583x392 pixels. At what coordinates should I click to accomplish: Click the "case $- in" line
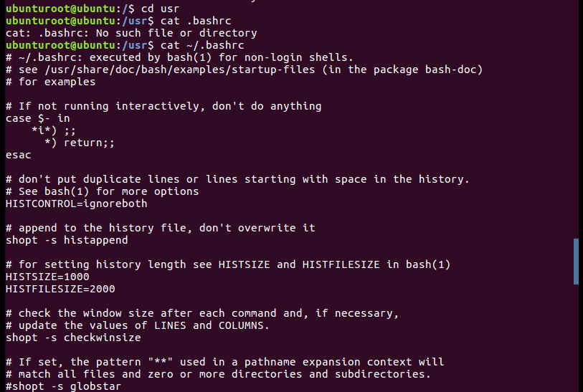click(x=37, y=118)
